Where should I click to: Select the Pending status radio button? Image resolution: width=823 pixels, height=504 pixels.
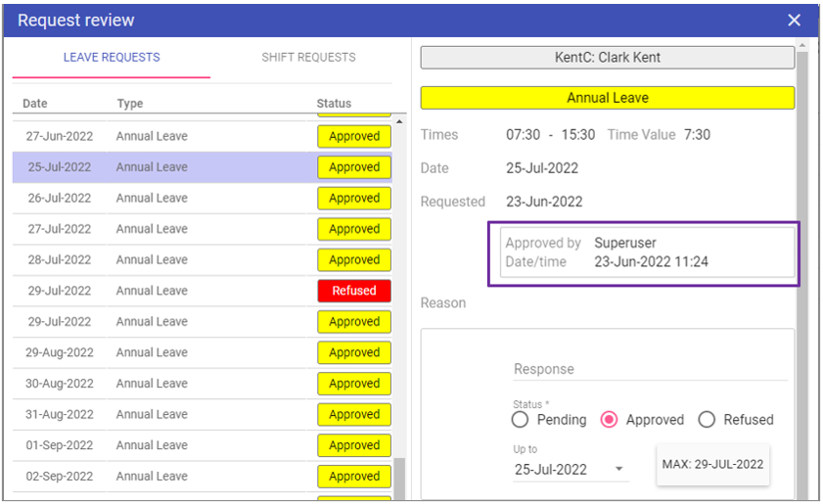521,420
